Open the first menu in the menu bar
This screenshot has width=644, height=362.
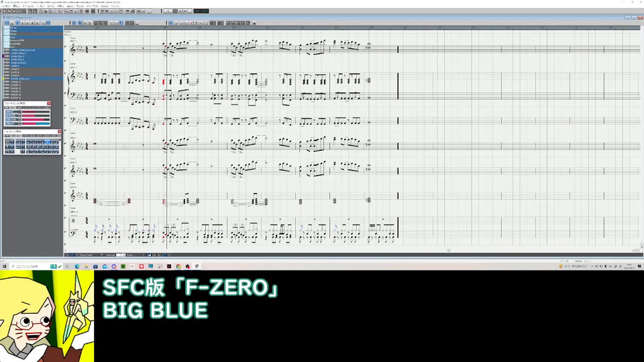tap(6, 6)
